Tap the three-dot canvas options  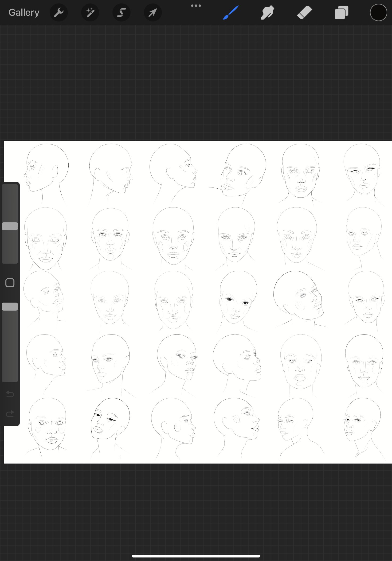[196, 5]
